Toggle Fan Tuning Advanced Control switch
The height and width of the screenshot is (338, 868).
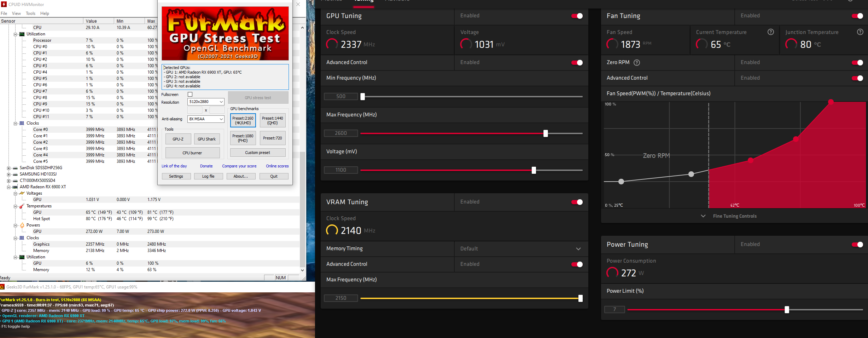tap(857, 78)
